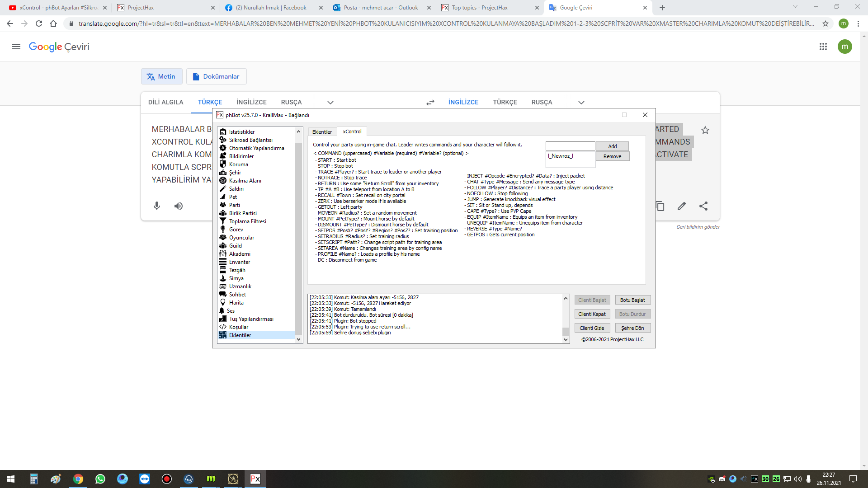Open the Harita map icon in sidebar
The width and height of the screenshot is (868, 488).
[223, 303]
